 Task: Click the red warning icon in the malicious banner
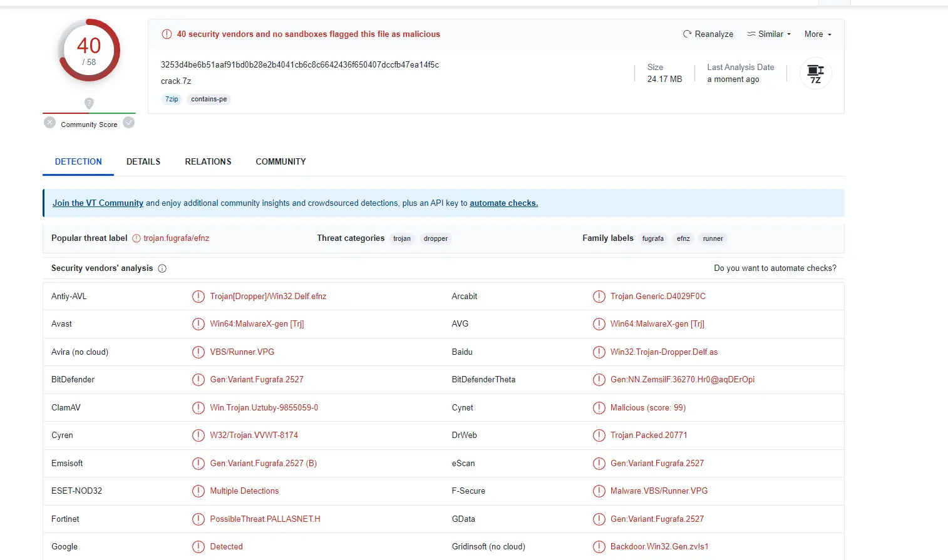tap(167, 34)
